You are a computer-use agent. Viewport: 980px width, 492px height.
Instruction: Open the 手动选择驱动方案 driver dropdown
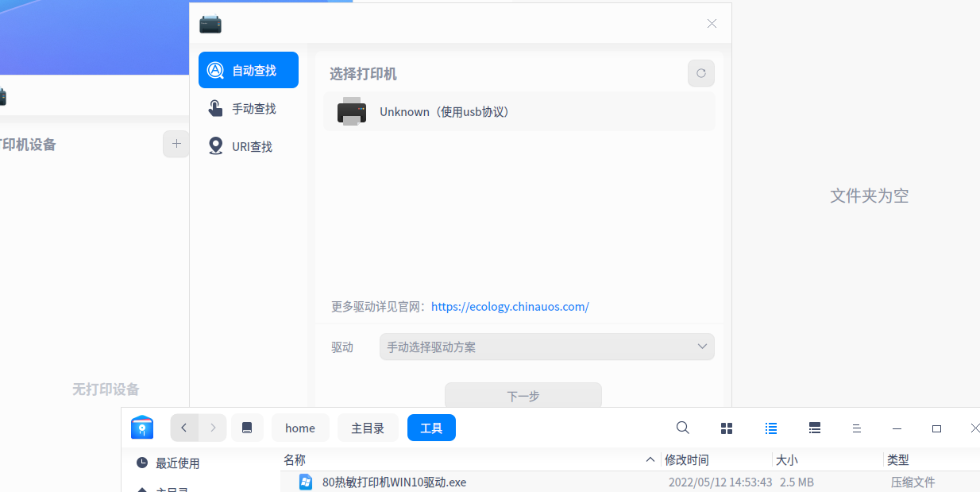546,347
